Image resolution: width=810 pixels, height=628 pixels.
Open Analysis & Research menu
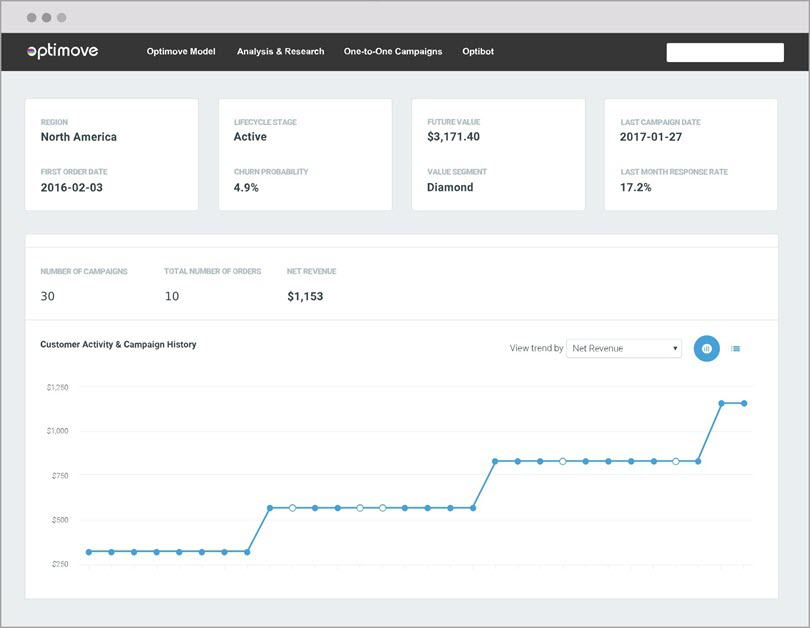pos(281,52)
